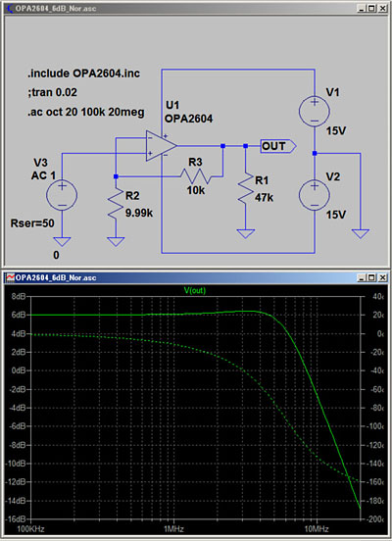Viewport: 392px width, 541px height.
Task: Click the 100KHz frequency axis label
Action: [30, 529]
